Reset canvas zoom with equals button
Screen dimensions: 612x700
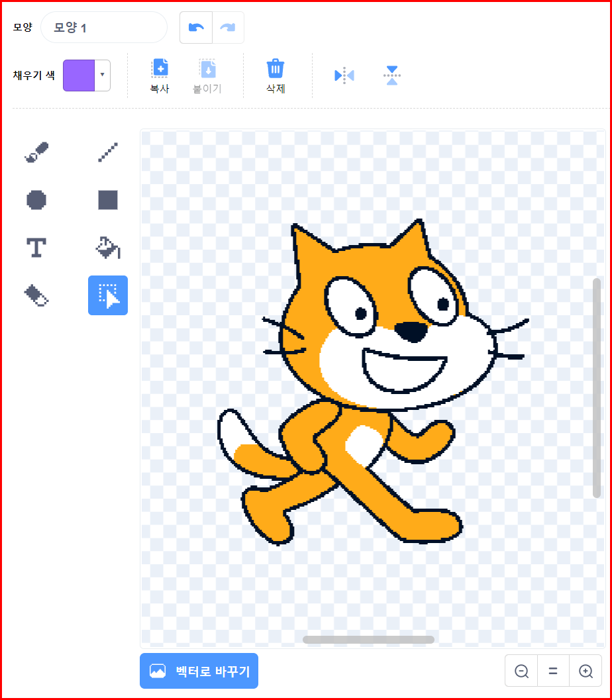pyautogui.click(x=553, y=671)
